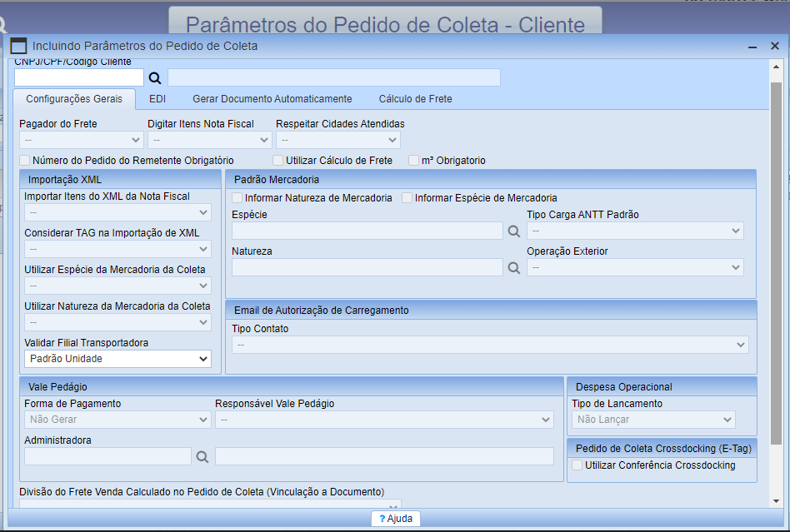790x532 pixels.
Task: Check Informar Espécie de Mercadoria
Action: click(407, 198)
